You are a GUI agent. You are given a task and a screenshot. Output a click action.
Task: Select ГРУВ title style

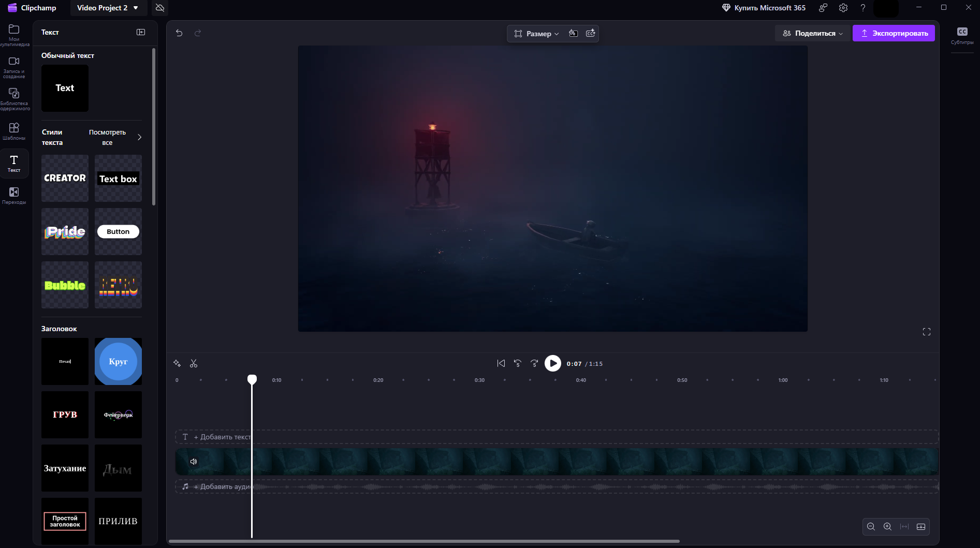click(65, 414)
